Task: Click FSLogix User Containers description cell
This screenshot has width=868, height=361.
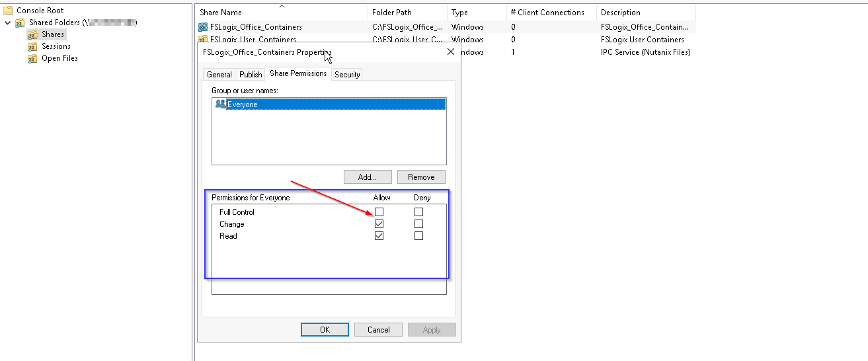Action: pos(643,40)
